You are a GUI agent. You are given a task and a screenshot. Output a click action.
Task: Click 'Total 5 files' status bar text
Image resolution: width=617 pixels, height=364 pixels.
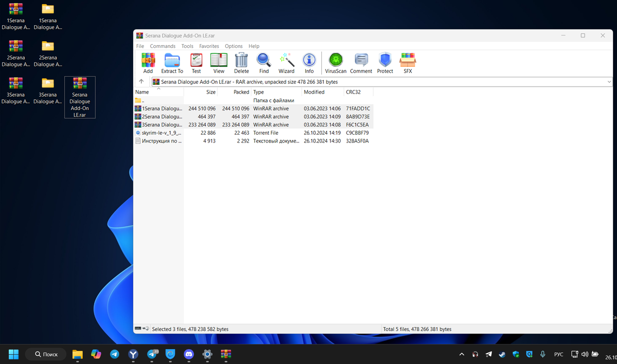tap(417, 329)
